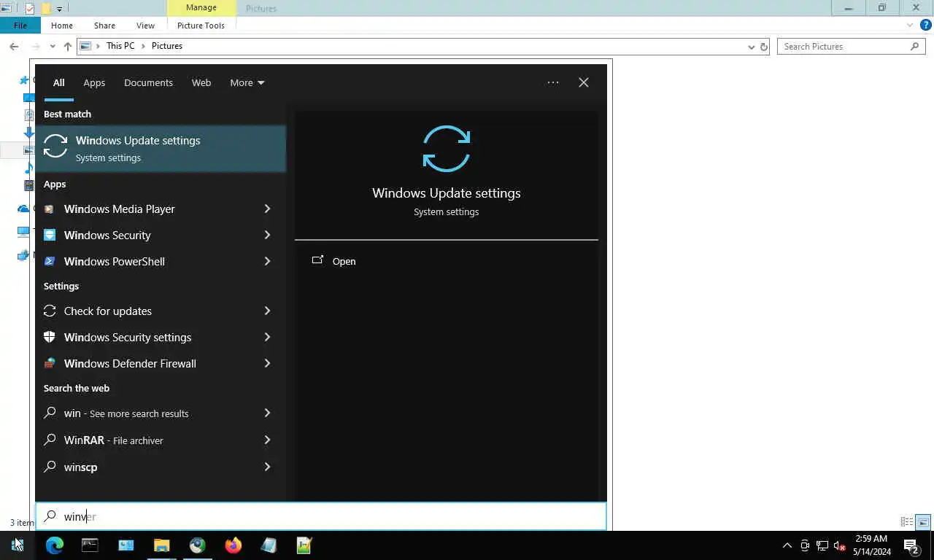The image size is (934, 560).
Task: Open the Share ribbon tab in Explorer
Action: 104,26
